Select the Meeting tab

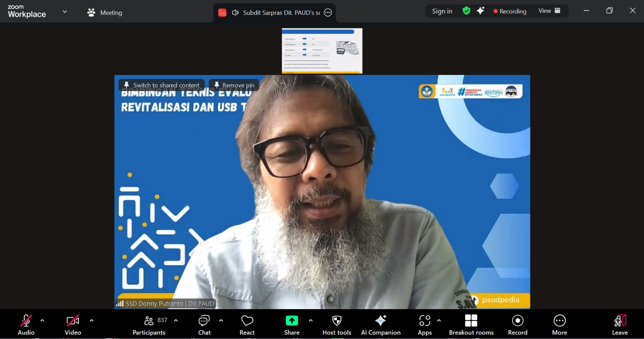point(105,12)
